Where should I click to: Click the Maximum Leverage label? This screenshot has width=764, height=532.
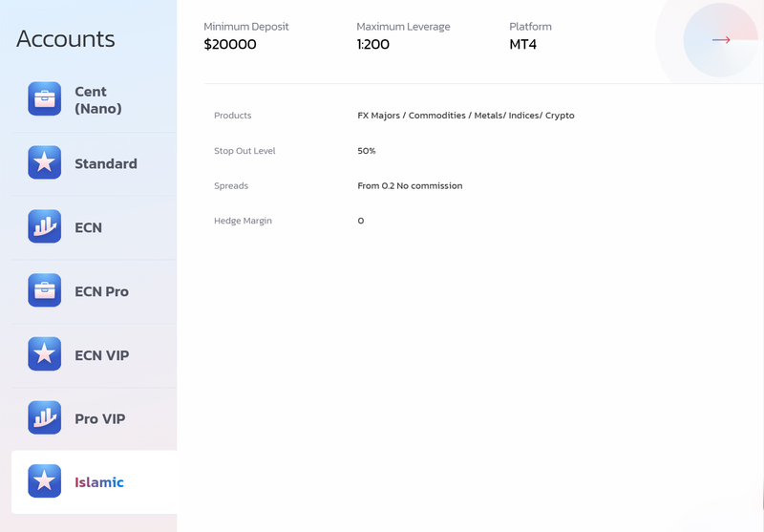coord(403,27)
